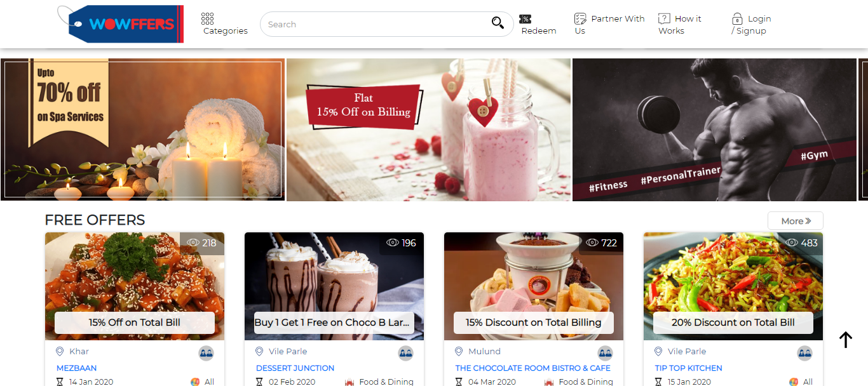This screenshot has width=868, height=386.
Task: Click the location pin next to Khar
Action: point(60,351)
